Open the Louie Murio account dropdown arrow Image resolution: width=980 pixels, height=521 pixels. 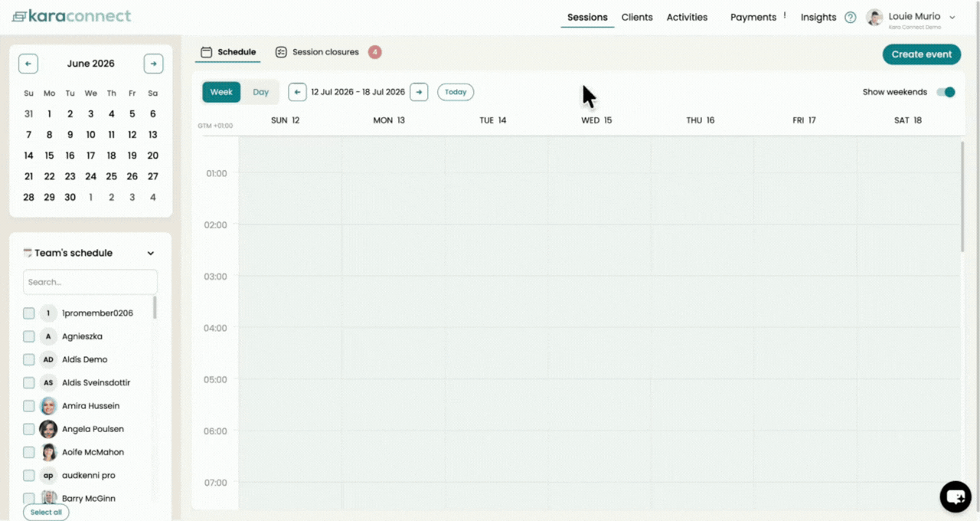(x=952, y=17)
